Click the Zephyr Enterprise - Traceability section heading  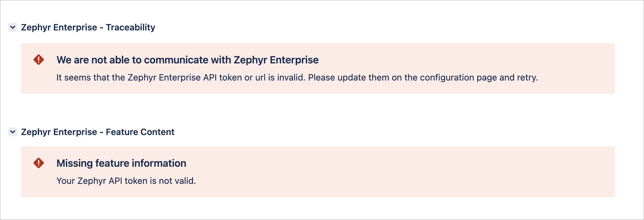pyautogui.click(x=88, y=27)
